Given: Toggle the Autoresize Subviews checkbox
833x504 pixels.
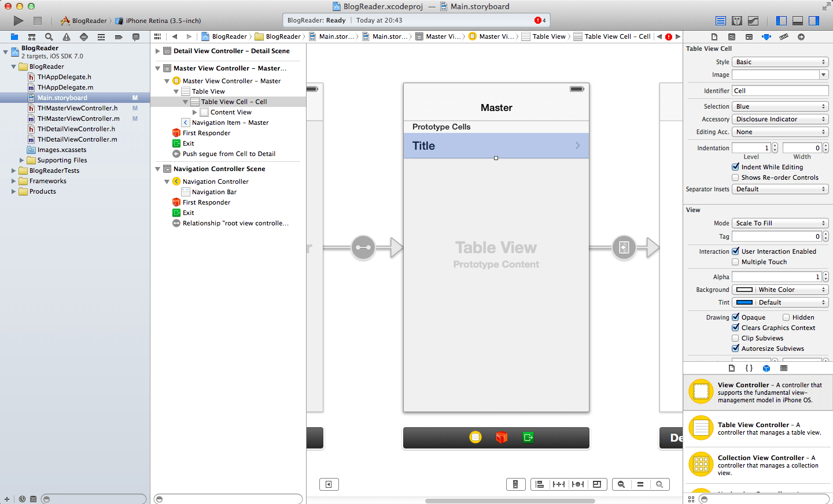Looking at the screenshot, I should click(x=736, y=349).
